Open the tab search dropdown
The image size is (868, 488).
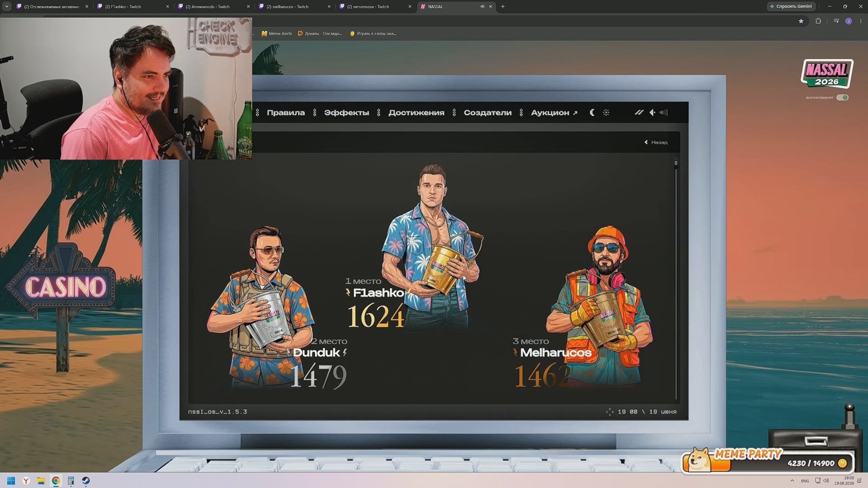[6, 6]
